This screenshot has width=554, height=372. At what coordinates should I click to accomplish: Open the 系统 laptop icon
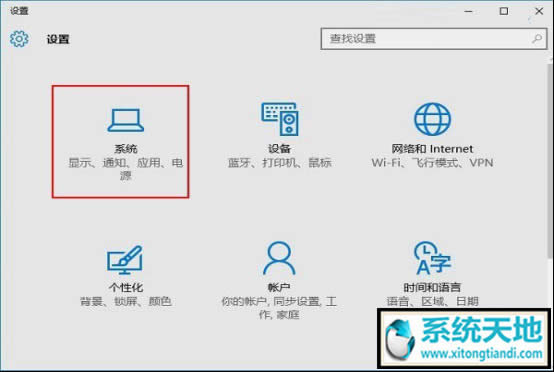click(x=125, y=120)
